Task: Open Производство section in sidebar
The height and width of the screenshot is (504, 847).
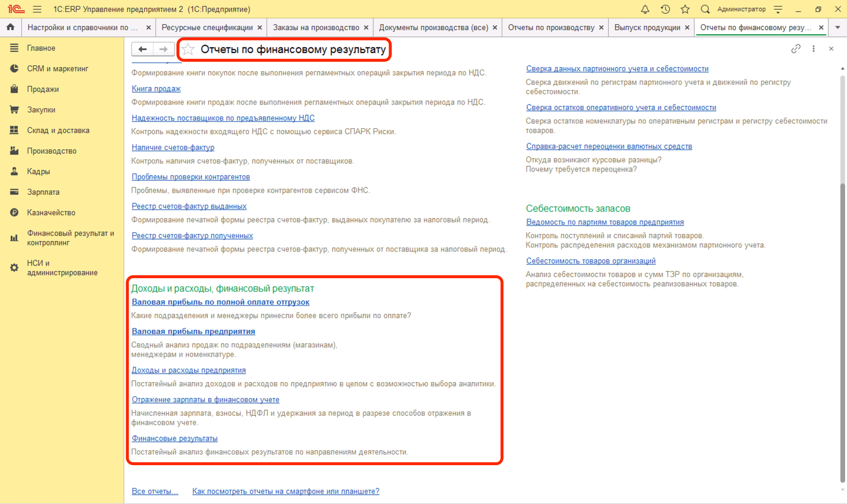Action: click(52, 151)
